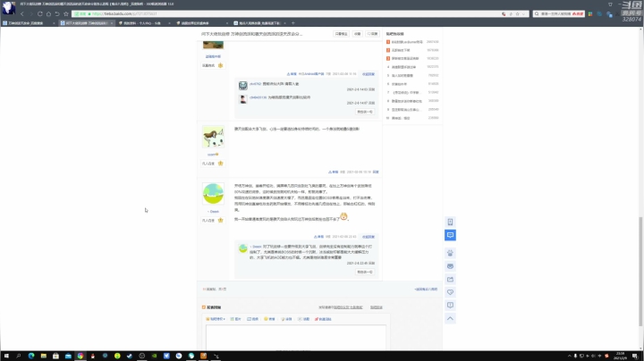Click the restore-closed-tab undo arrow icon

(57, 14)
